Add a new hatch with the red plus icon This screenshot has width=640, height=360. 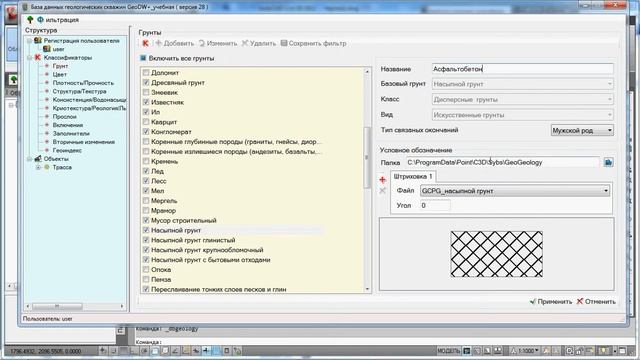(x=382, y=180)
